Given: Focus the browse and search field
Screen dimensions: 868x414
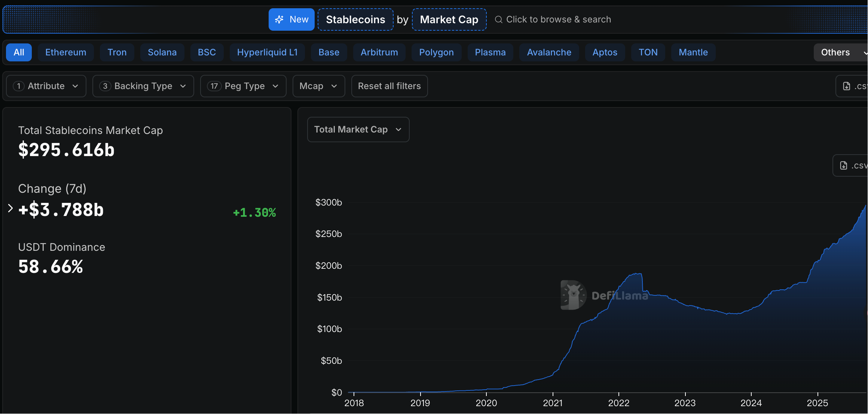Looking at the screenshot, I should (558, 19).
